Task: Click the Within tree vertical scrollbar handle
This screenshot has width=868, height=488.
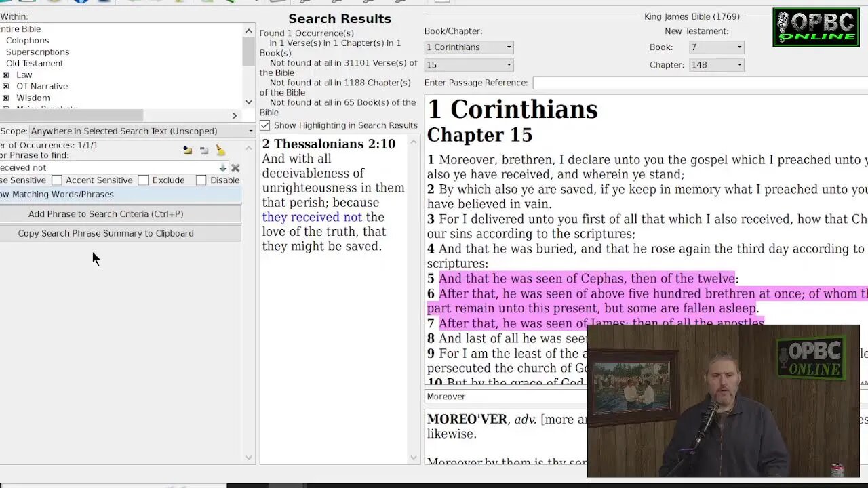Action: click(248, 51)
